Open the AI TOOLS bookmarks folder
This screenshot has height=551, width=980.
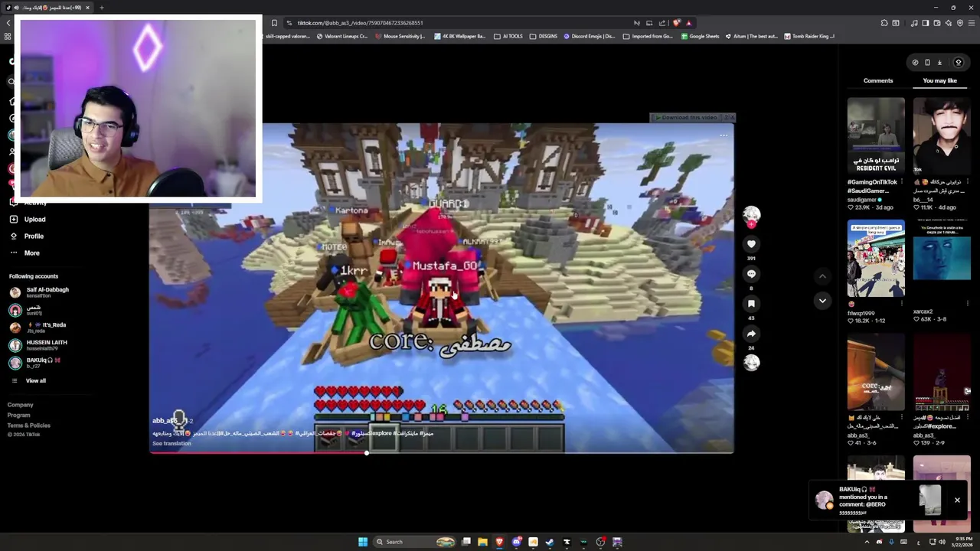tap(508, 36)
